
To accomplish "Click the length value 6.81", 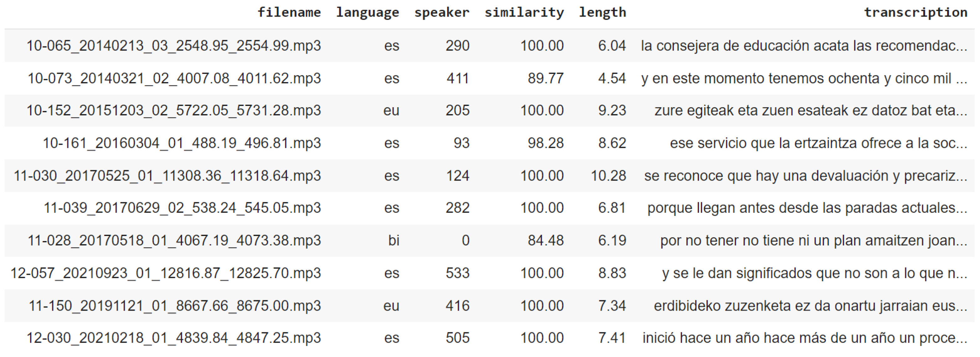I will pos(612,208).
